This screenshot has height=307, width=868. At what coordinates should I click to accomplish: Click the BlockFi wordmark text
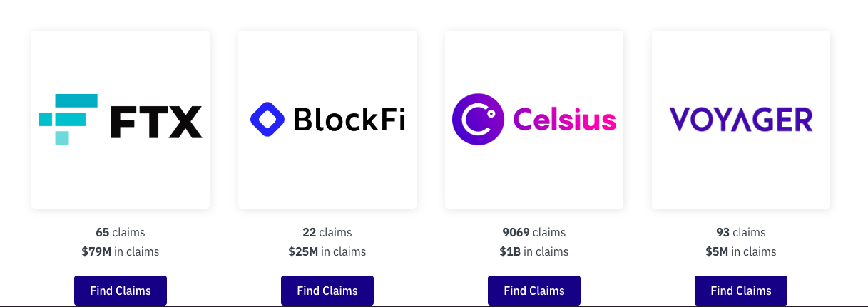coord(349,120)
